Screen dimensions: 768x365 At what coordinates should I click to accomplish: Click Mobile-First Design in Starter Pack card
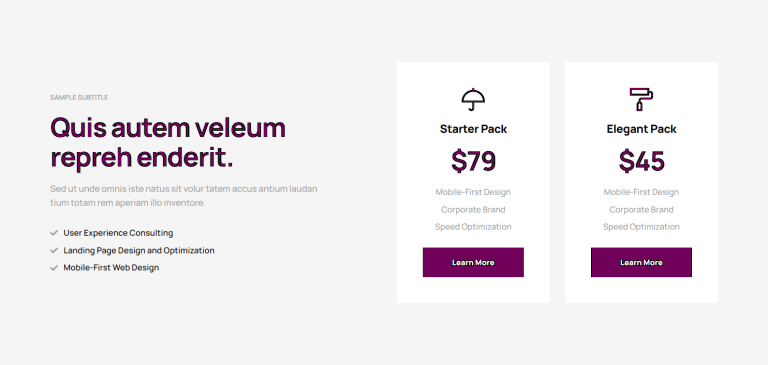(x=473, y=192)
